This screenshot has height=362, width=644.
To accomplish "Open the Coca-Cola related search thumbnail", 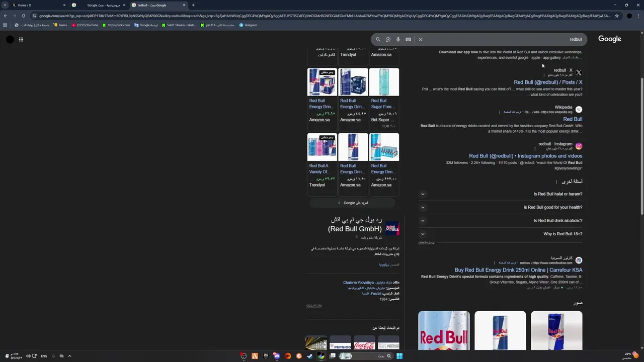I will point(364,343).
